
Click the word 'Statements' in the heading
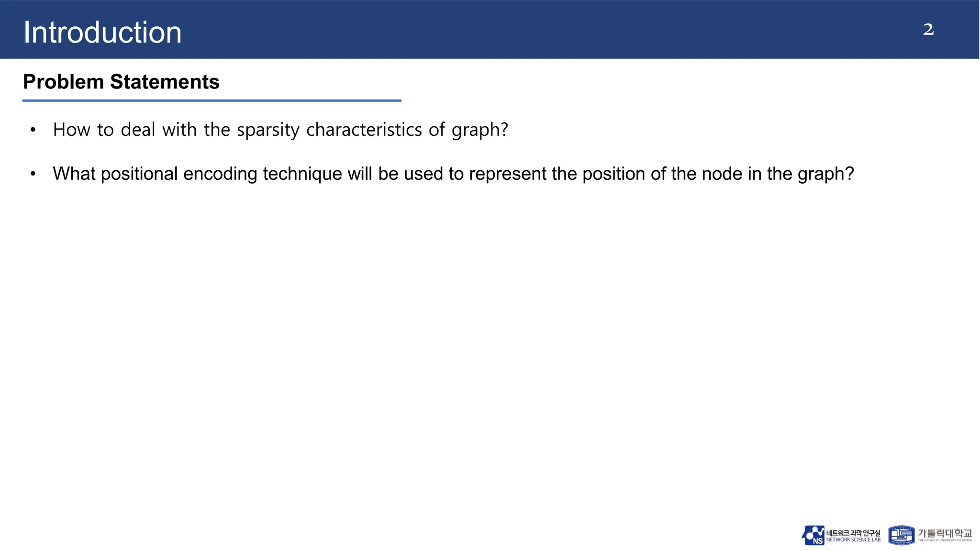tap(165, 82)
